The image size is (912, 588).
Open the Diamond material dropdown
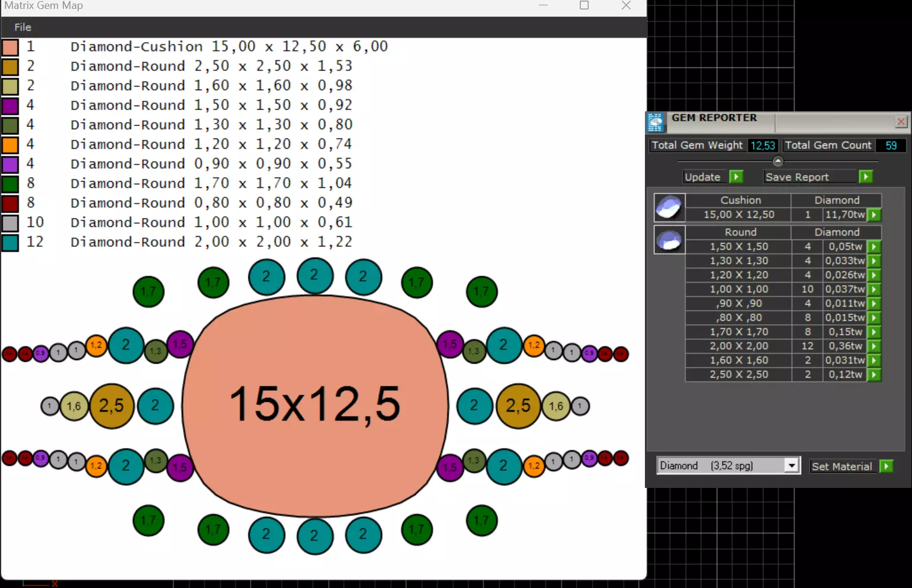[x=791, y=465]
